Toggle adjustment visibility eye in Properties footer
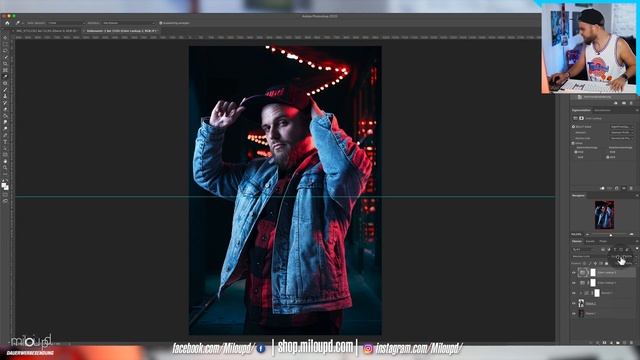 [x=624, y=188]
